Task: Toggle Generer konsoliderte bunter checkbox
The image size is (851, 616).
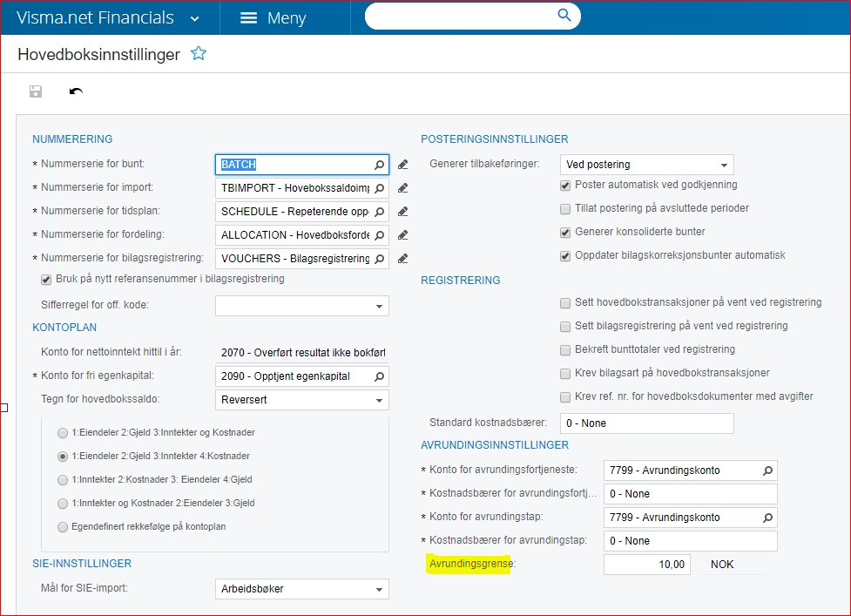Action: [x=565, y=233]
